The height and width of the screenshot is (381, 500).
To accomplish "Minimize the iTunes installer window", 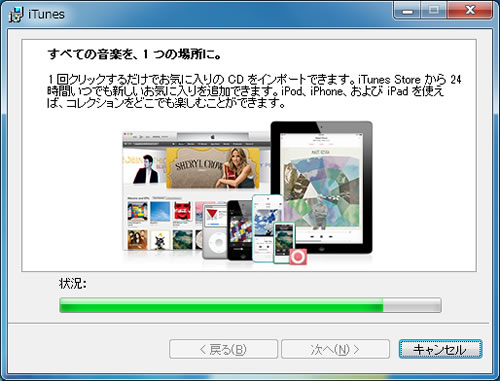I will click(x=407, y=10).
